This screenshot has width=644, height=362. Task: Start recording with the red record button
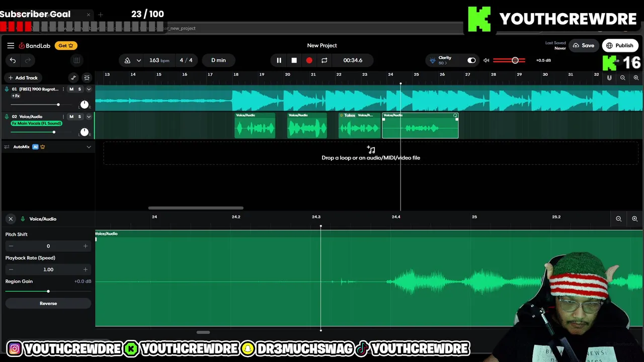(309, 60)
